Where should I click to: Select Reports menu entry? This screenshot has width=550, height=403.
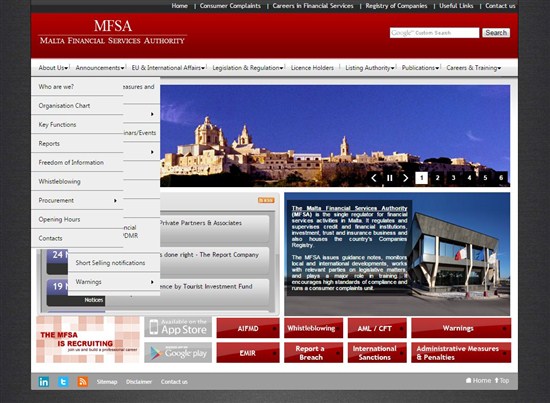[x=77, y=143]
